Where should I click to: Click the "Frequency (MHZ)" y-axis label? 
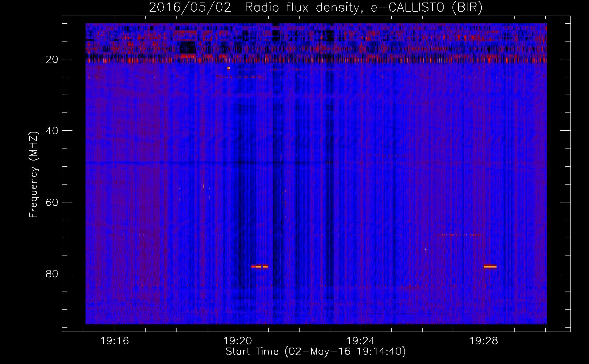coord(33,175)
